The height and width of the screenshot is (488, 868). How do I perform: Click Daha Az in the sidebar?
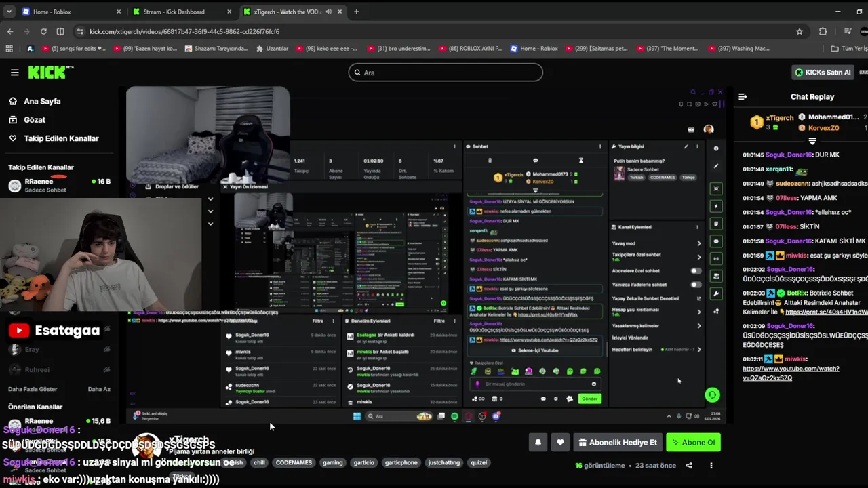click(x=99, y=389)
